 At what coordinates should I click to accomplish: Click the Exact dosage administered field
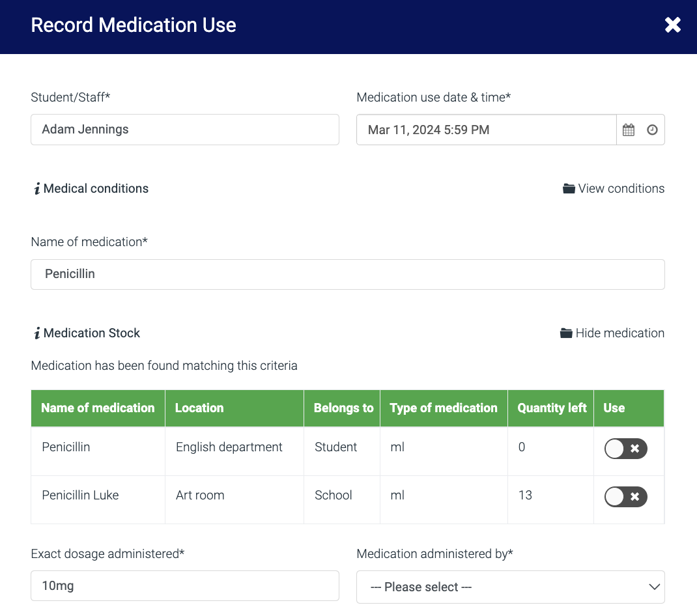point(184,585)
